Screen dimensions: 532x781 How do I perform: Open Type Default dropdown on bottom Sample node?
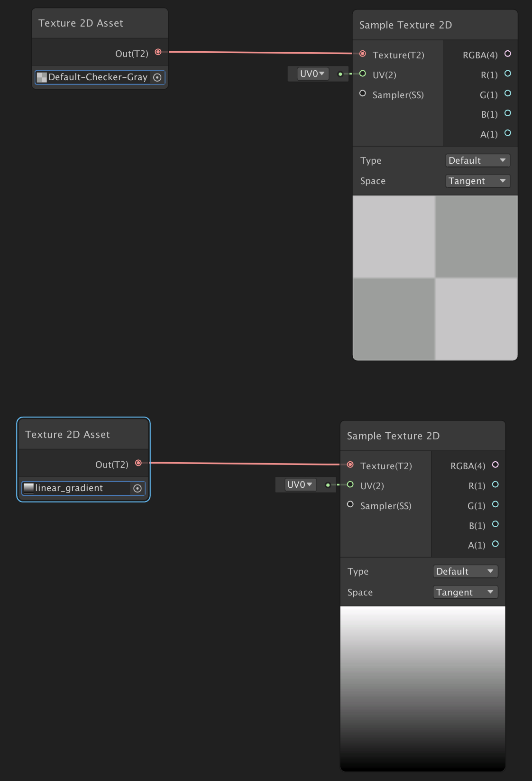(x=465, y=572)
